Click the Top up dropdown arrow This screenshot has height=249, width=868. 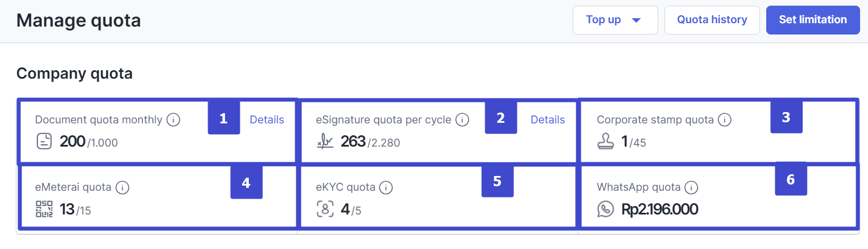pyautogui.click(x=636, y=20)
